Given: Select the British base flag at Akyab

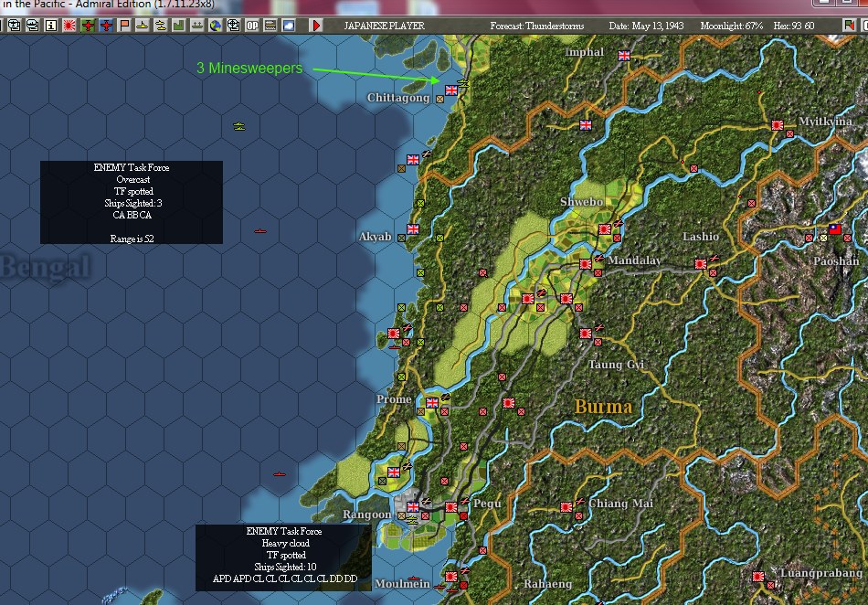Looking at the screenshot, I should tap(413, 228).
